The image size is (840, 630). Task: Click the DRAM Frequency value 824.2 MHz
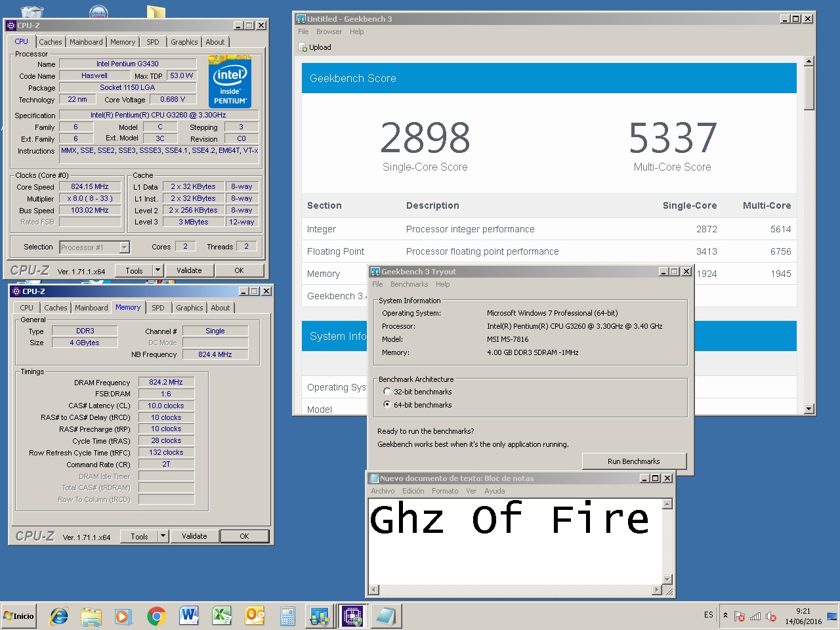[166, 382]
